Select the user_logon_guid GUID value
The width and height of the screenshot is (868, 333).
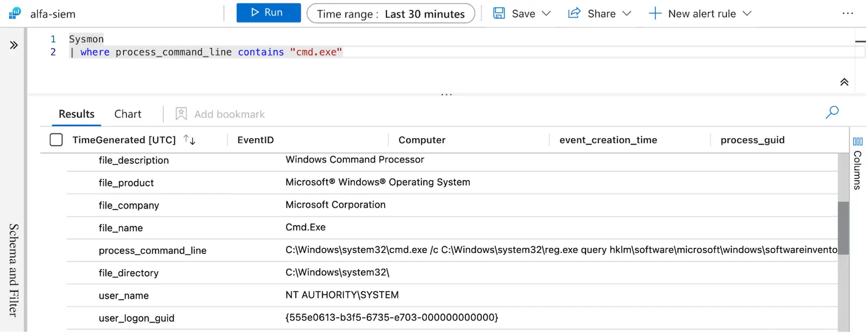click(392, 317)
